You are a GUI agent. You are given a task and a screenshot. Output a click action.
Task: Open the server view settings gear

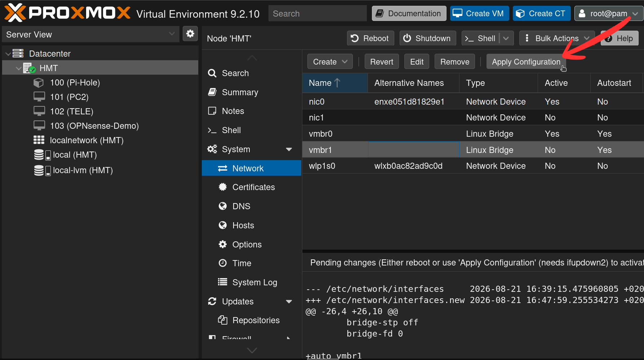pyautogui.click(x=190, y=34)
